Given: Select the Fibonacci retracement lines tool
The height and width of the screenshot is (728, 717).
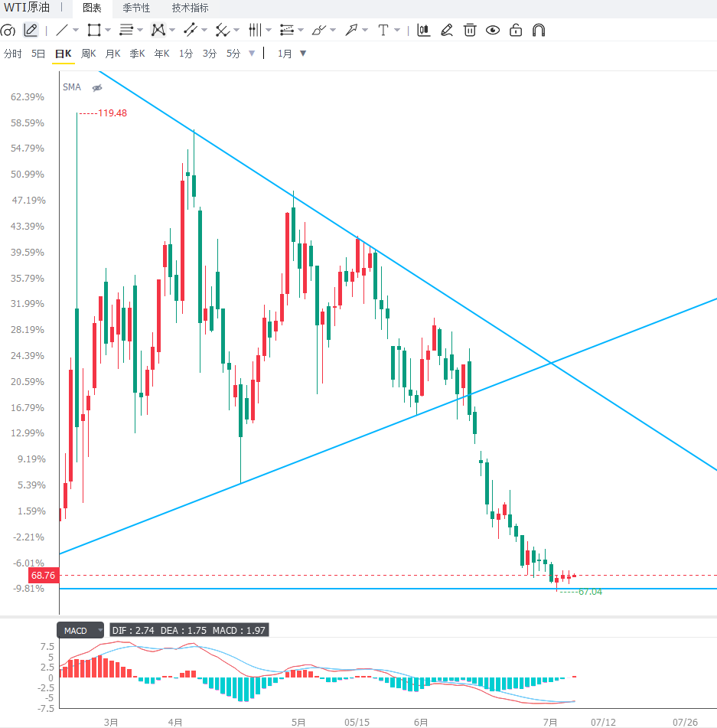Looking at the screenshot, I should (x=287, y=30).
